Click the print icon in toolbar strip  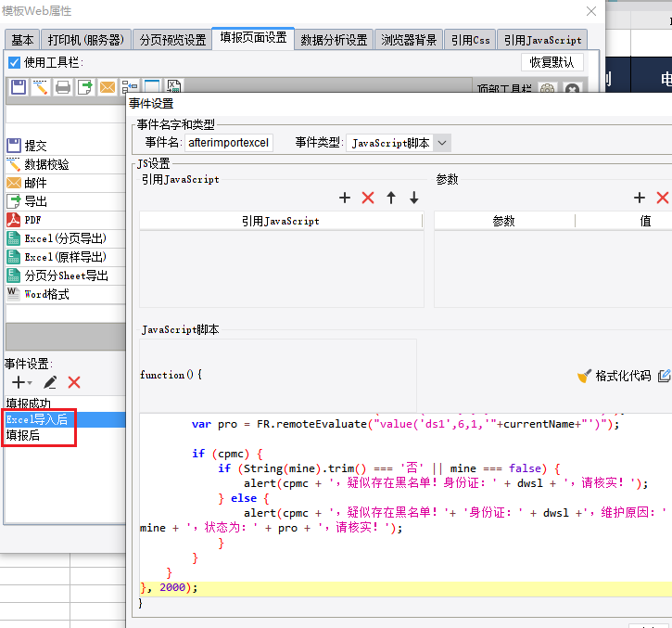click(63, 87)
